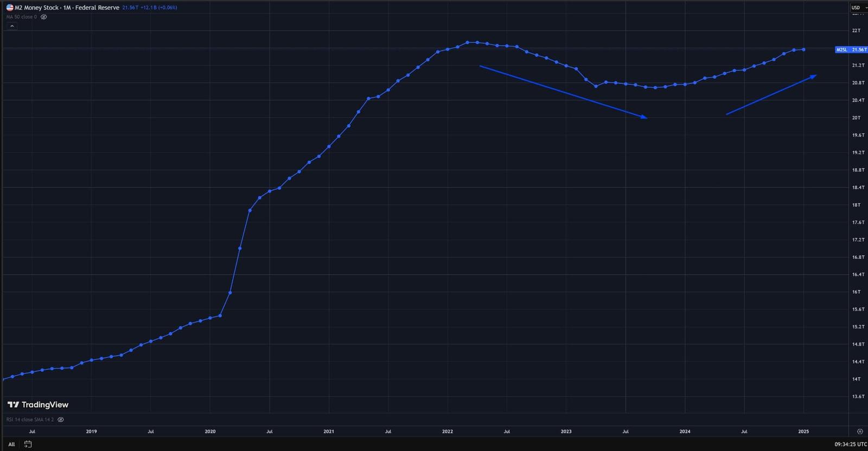Image resolution: width=868 pixels, height=451 pixels.
Task: Click the RSI 14 close SMA label
Action: [x=30, y=420]
